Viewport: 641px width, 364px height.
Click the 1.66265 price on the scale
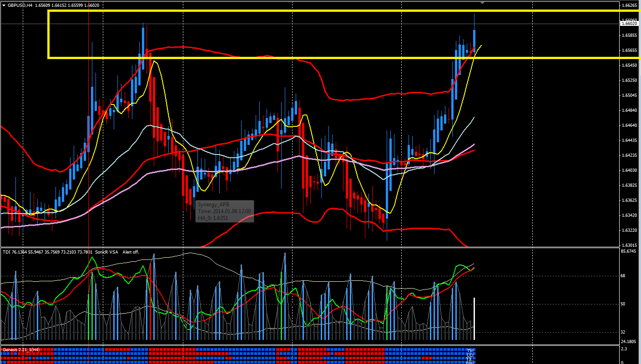pyautogui.click(x=630, y=5)
